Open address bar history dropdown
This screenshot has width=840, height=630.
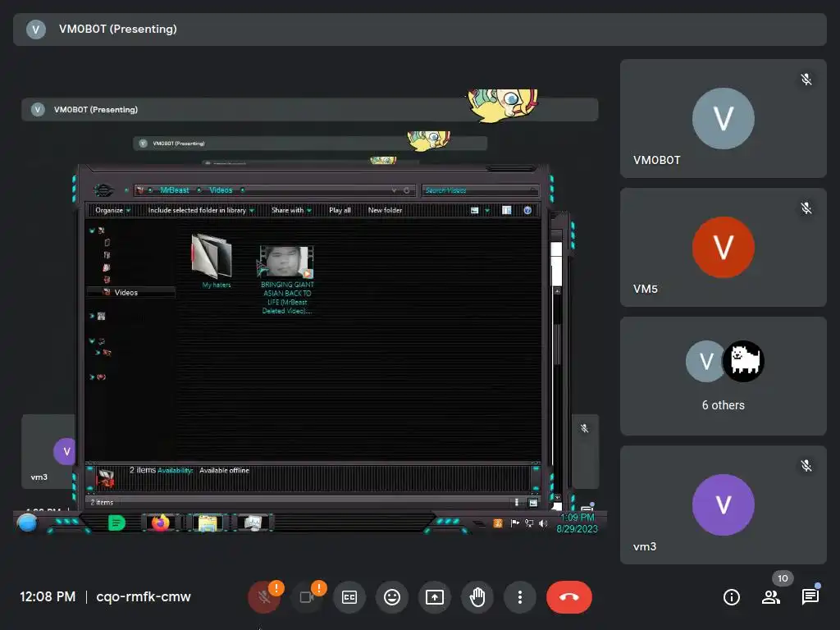pyautogui.click(x=394, y=190)
